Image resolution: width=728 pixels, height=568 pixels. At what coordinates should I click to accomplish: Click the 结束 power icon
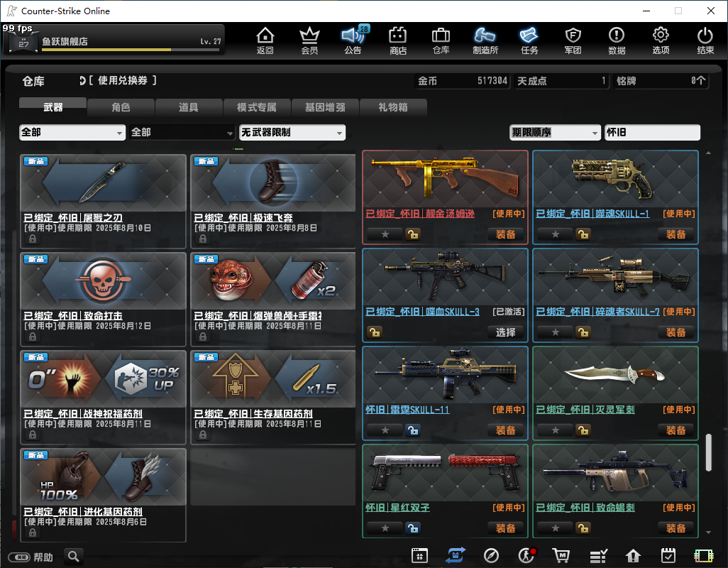tap(705, 40)
